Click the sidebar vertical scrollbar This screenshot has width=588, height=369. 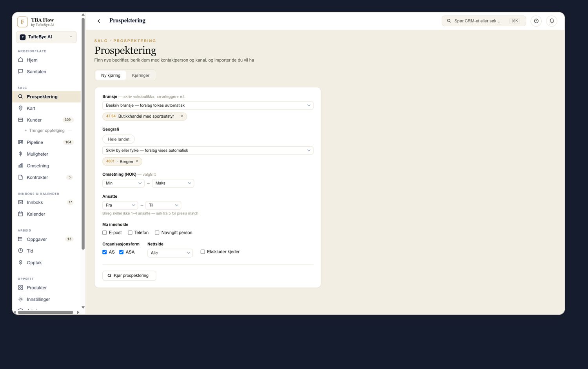[83, 133]
